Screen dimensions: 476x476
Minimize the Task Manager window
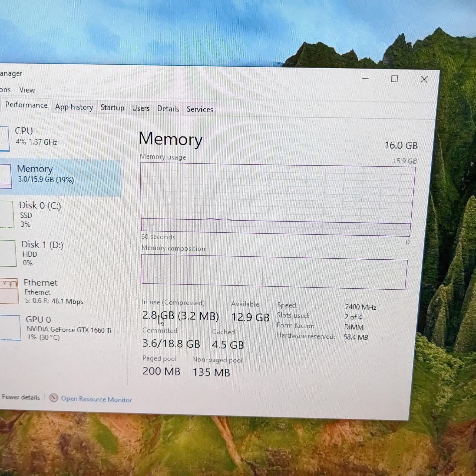point(365,79)
